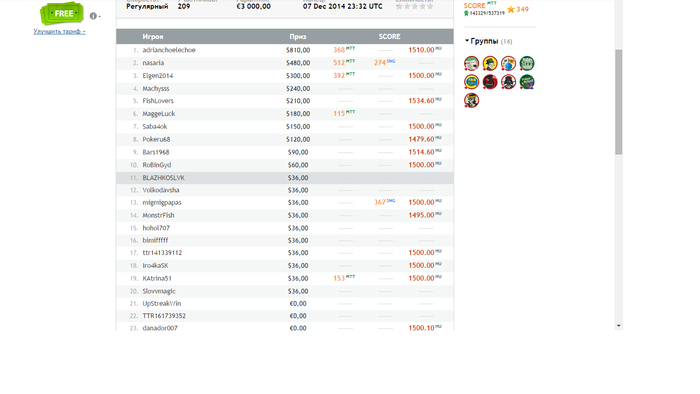Open the green emblem group in first row
The height and width of the screenshot is (394, 700).
click(x=527, y=63)
